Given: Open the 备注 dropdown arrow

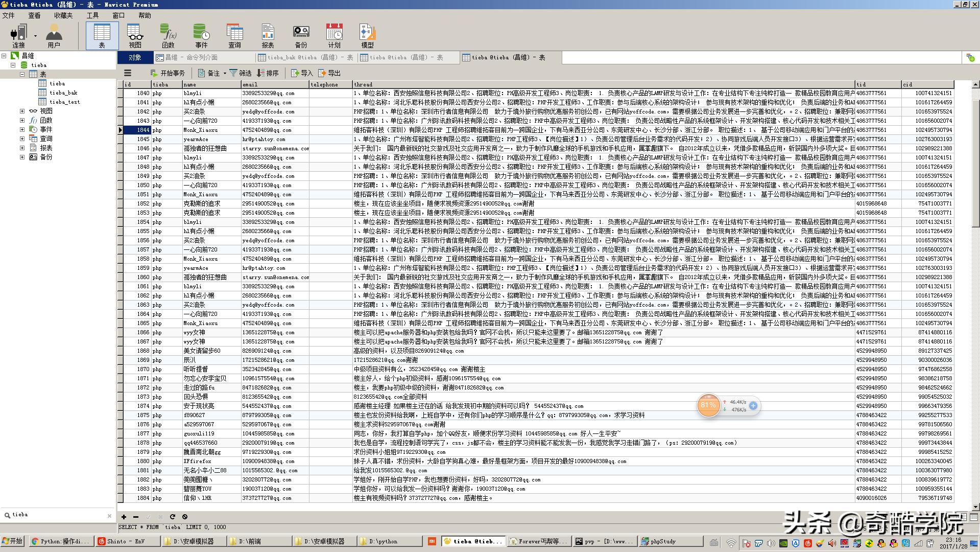Looking at the screenshot, I should [225, 74].
